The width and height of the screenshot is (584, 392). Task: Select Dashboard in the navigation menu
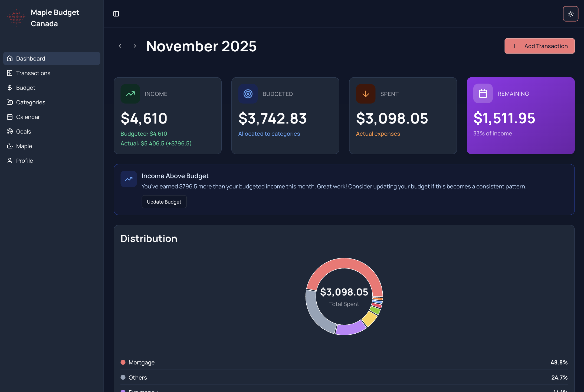[30, 58]
